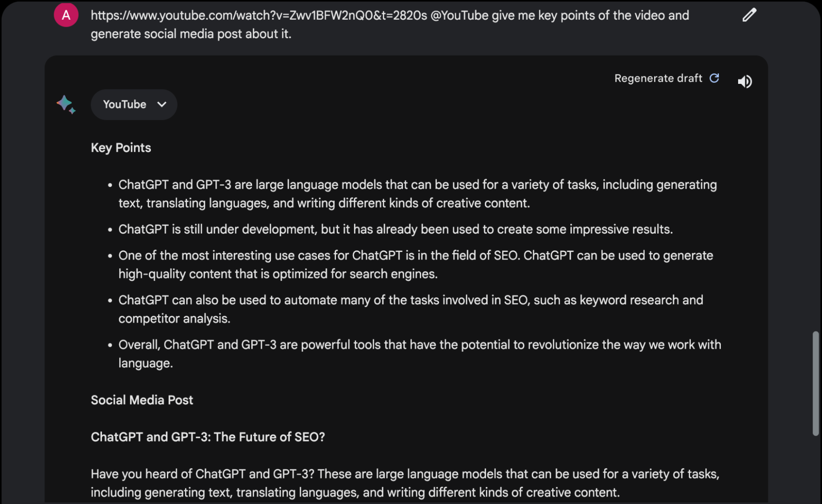Screen dimensions: 822x504
Task: Open the YouTube extension chip
Action: tap(134, 104)
